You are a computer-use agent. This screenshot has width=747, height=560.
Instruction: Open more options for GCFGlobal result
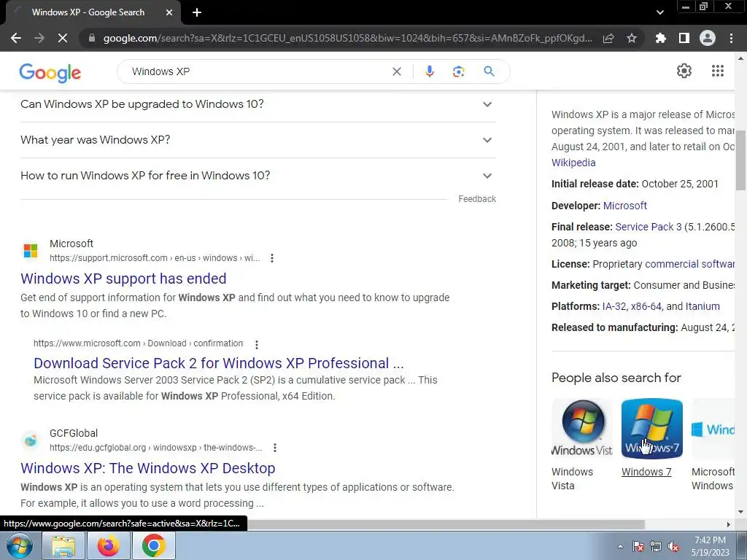274,448
